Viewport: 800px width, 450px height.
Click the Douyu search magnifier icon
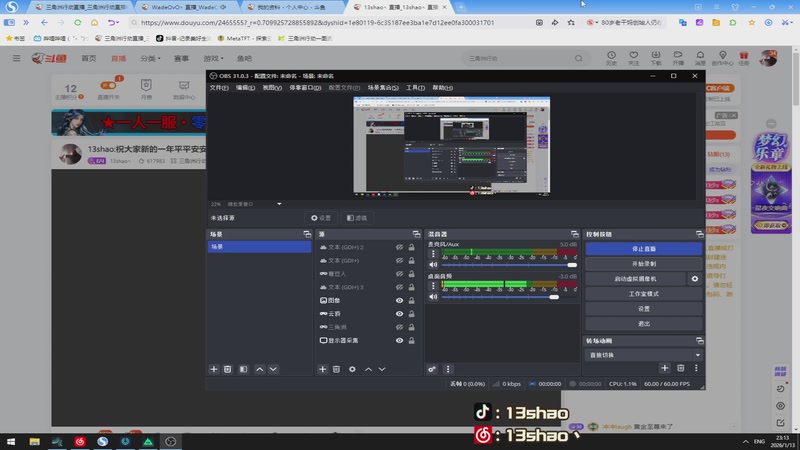pos(578,58)
